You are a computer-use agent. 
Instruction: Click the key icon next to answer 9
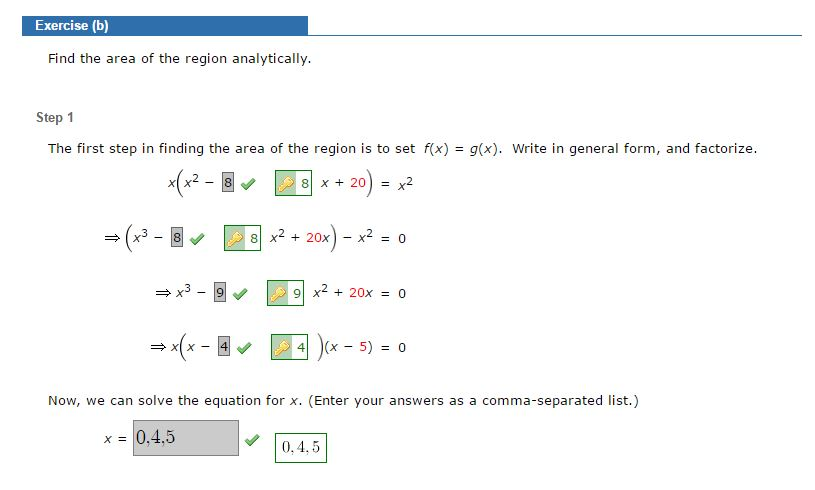tap(278, 293)
